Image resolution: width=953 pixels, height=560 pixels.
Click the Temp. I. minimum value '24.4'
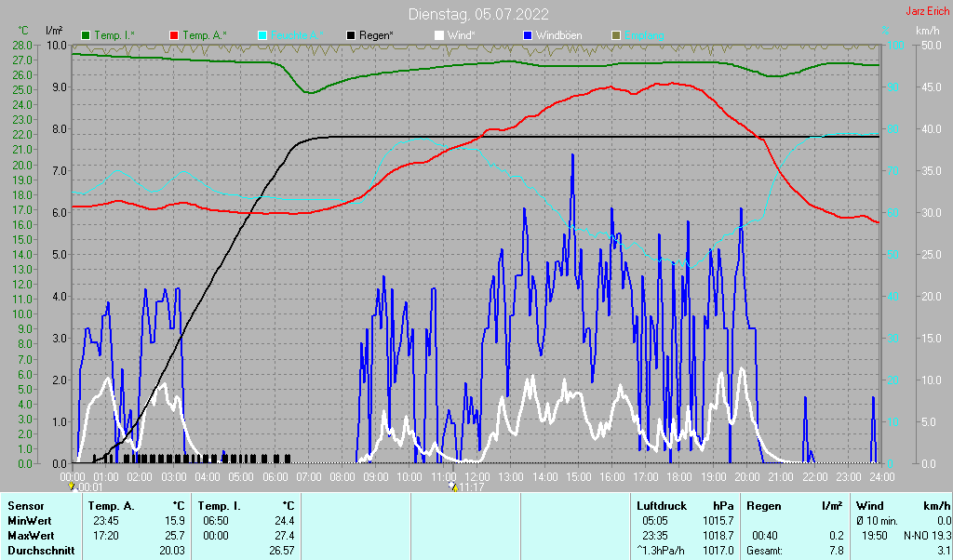coord(284,521)
